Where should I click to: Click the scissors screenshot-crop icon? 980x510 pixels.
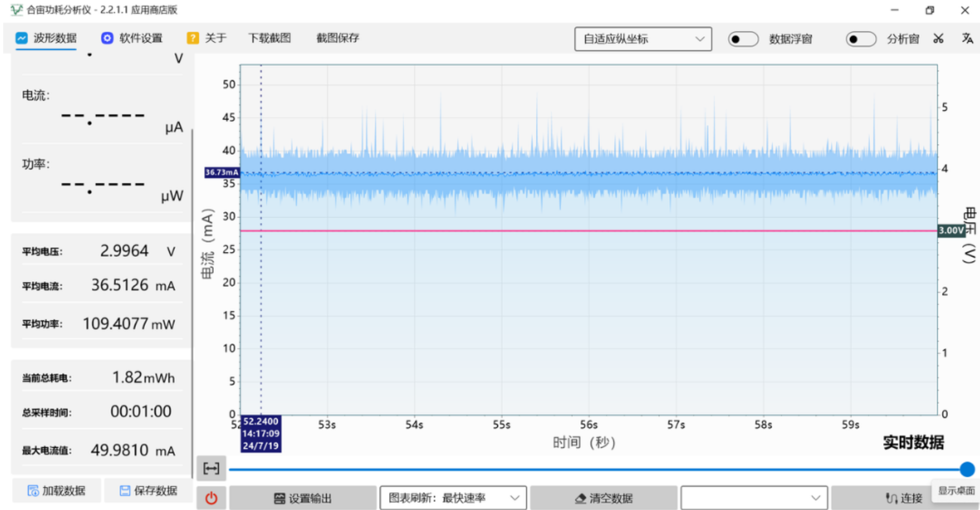coord(938,38)
